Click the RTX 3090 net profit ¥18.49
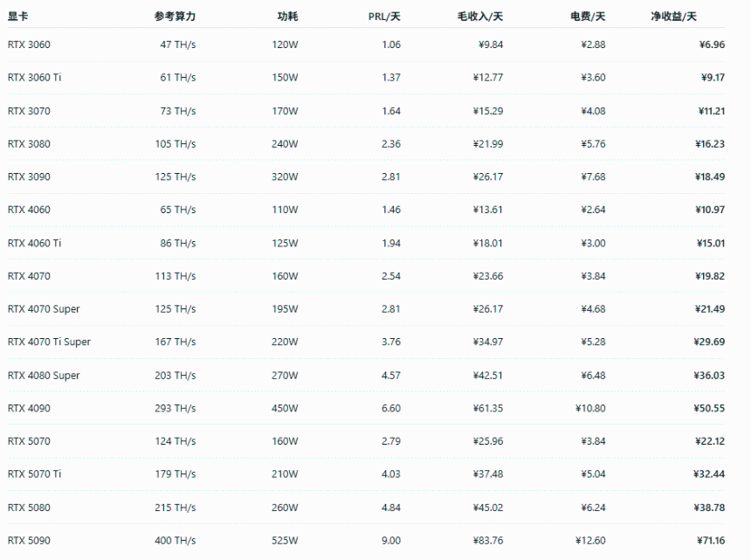This screenshot has width=751, height=560. pos(710,176)
